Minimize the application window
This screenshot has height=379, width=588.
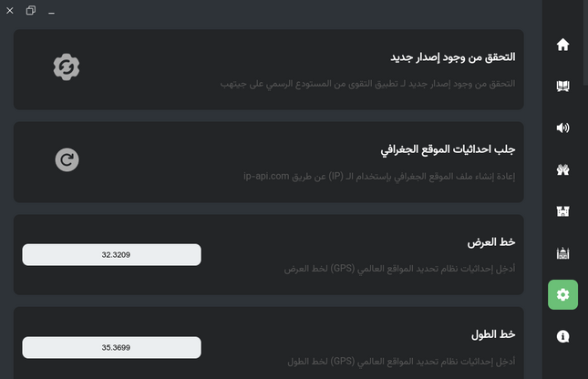[x=51, y=11]
